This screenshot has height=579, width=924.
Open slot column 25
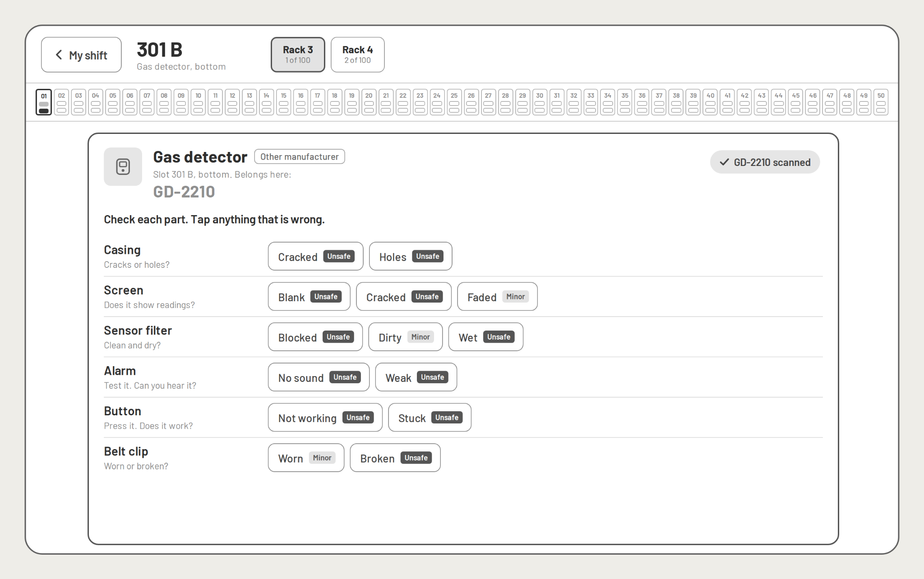pos(454,102)
